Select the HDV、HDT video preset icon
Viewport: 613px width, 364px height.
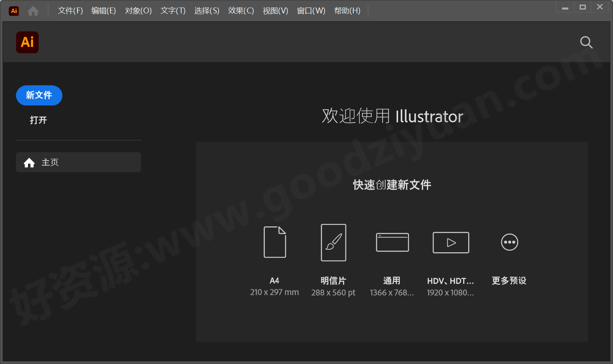(451, 242)
